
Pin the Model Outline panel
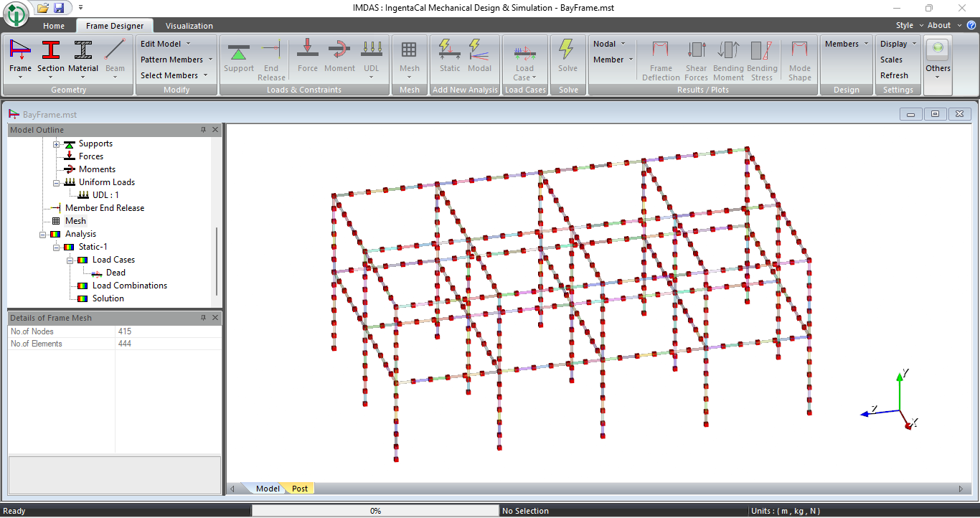(x=203, y=130)
